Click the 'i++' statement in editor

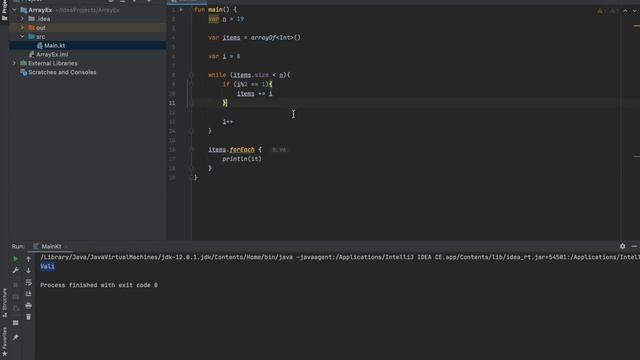(228, 122)
